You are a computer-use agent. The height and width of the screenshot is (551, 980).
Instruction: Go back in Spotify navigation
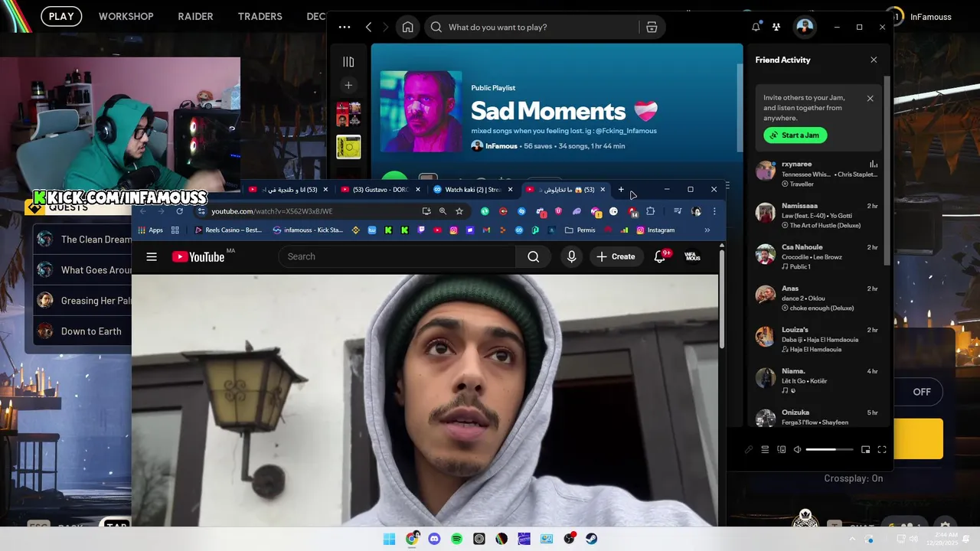pyautogui.click(x=368, y=27)
